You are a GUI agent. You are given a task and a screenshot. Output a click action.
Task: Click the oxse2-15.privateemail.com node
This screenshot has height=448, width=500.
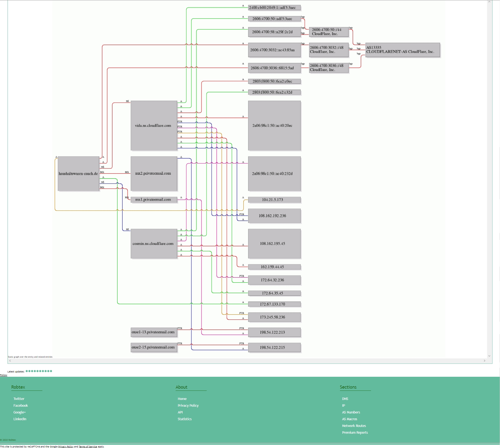(154, 347)
